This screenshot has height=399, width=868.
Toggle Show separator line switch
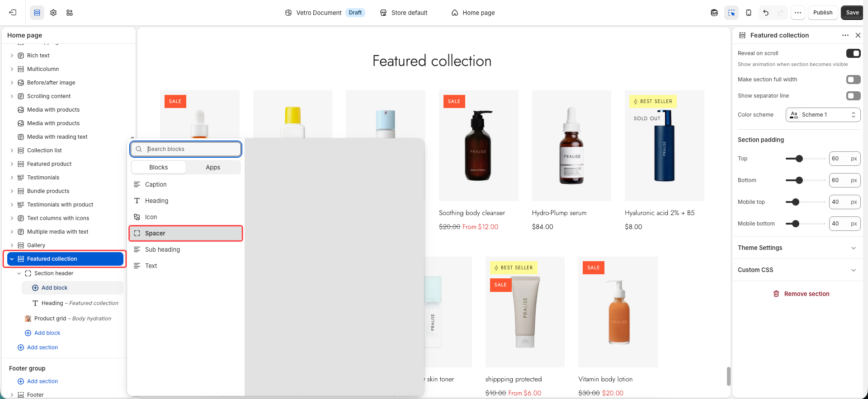[x=853, y=96]
